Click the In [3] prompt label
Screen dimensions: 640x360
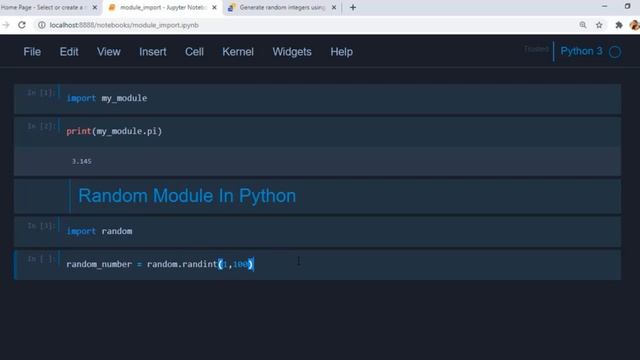41,226
